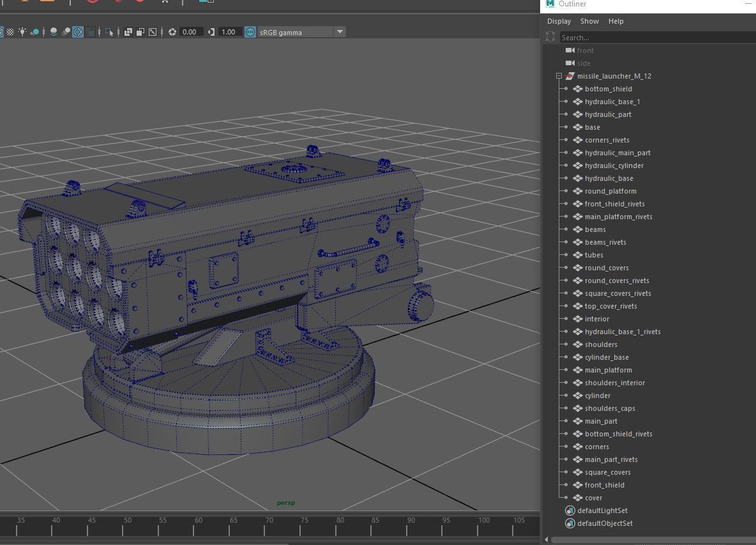Click the Outliner search filter icon
Viewport: 756px width, 545px height.
click(x=550, y=37)
